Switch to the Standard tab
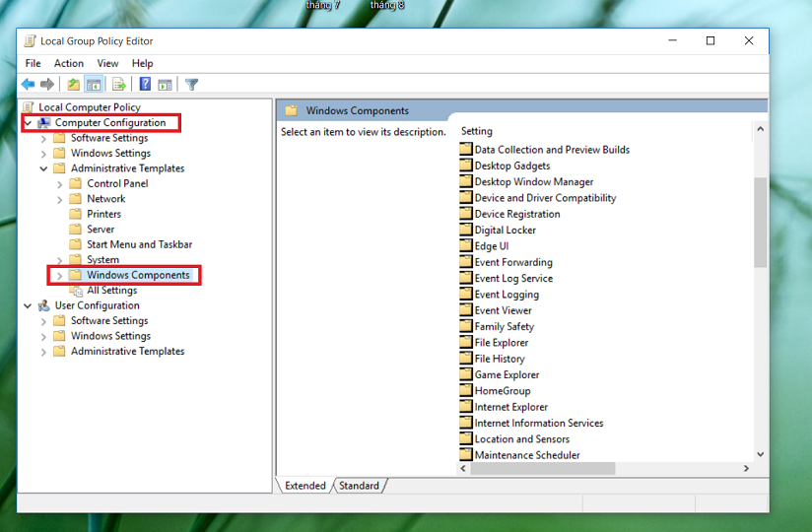812x532 pixels. [359, 486]
